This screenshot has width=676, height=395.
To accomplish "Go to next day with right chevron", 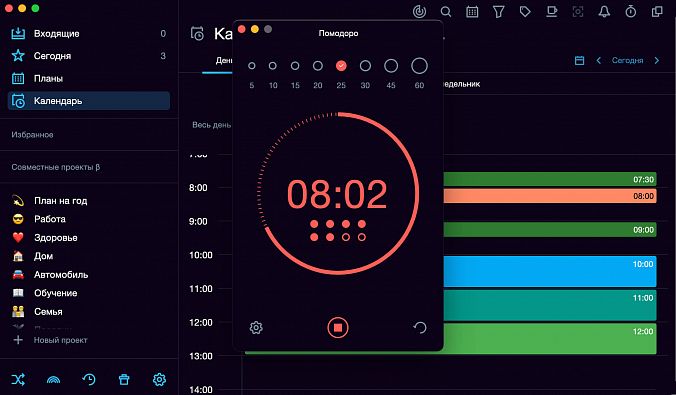I will pyautogui.click(x=657, y=60).
